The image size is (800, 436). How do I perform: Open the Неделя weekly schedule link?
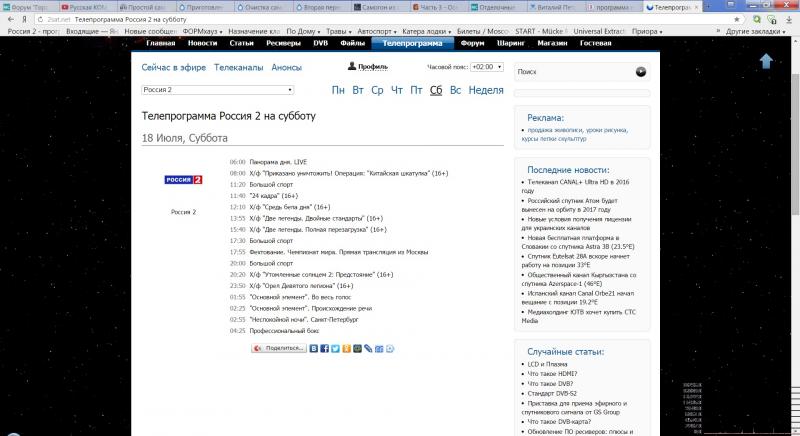point(486,90)
